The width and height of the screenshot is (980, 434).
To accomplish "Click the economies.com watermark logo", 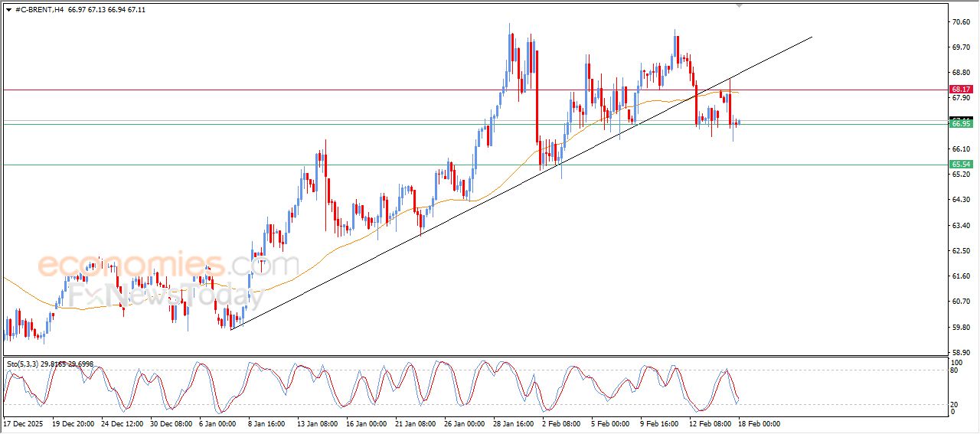I will [x=168, y=266].
